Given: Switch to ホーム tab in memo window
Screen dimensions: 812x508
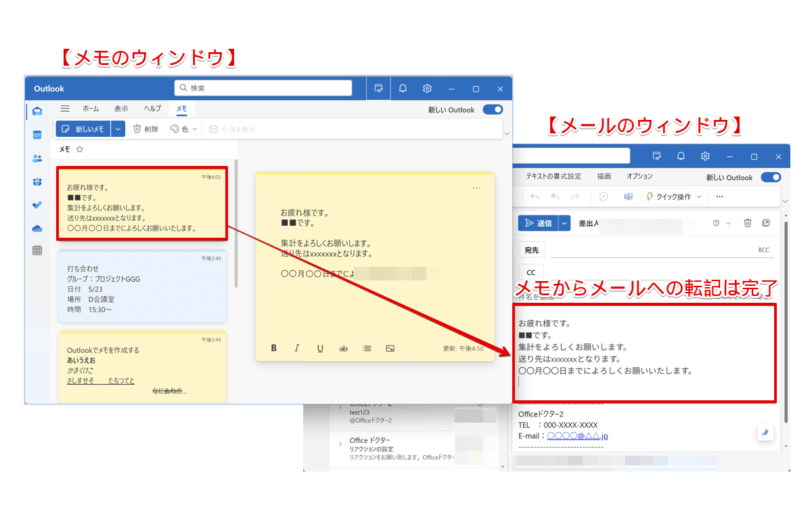Looking at the screenshot, I should point(91,109).
